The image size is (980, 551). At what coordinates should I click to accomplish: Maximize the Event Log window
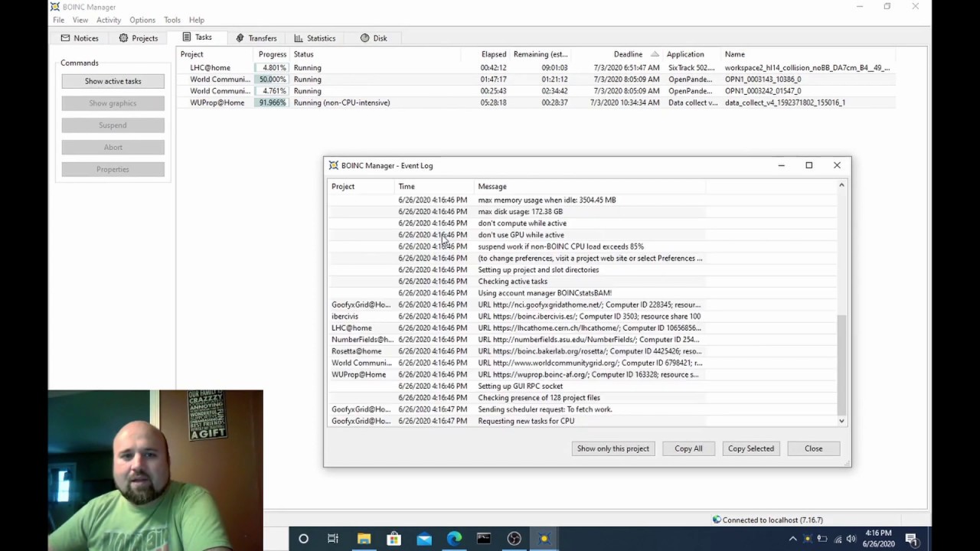pos(808,165)
